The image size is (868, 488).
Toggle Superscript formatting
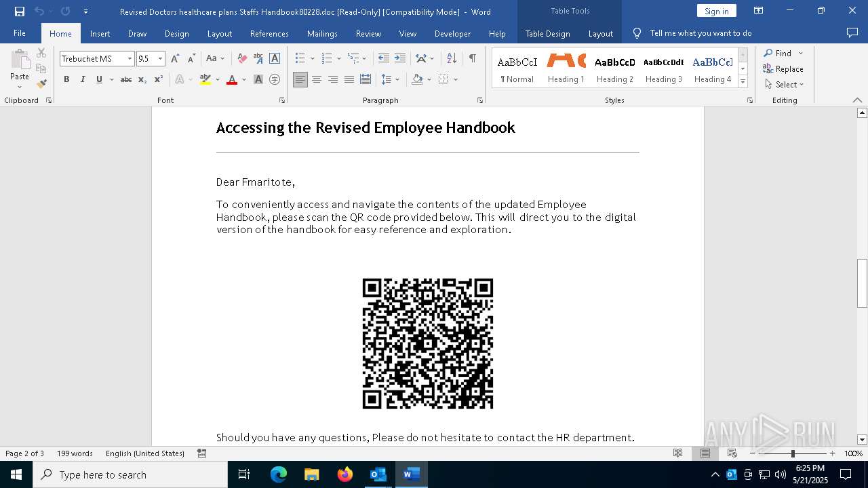[x=159, y=80]
